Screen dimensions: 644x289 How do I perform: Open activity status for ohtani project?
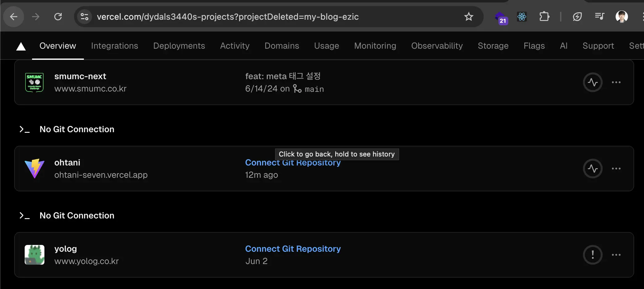pos(592,169)
